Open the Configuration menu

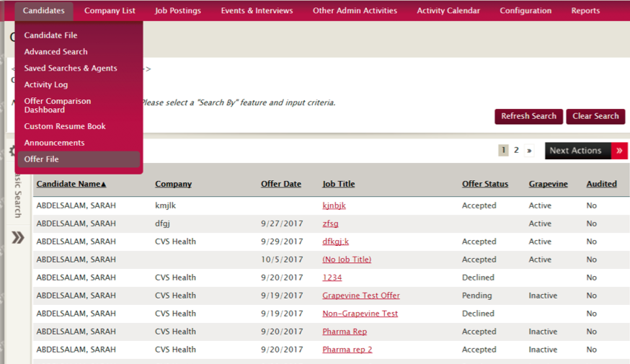point(525,10)
